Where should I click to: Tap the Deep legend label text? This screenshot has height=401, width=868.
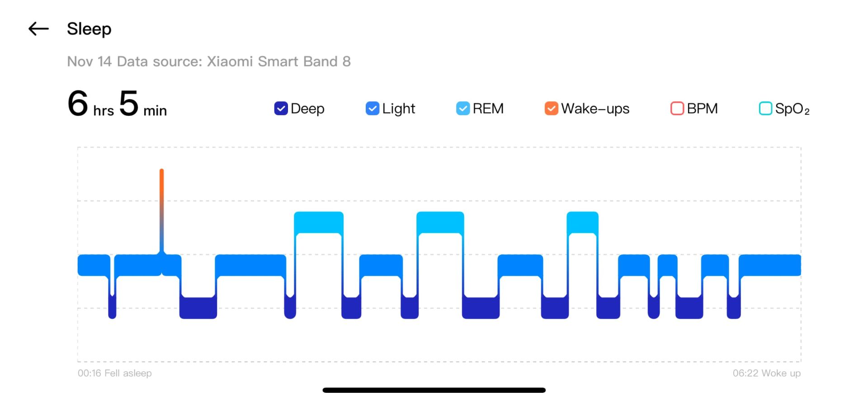(307, 109)
